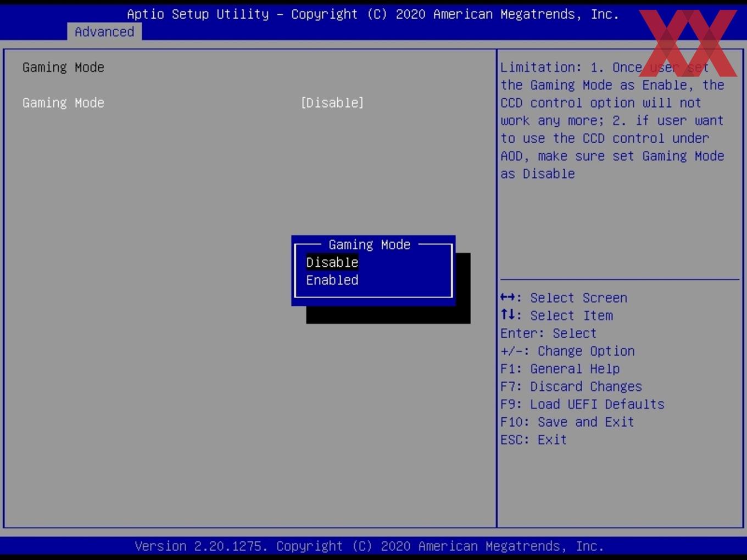This screenshot has height=560, width=747.
Task: Select the Advanced tab
Action: point(104,32)
